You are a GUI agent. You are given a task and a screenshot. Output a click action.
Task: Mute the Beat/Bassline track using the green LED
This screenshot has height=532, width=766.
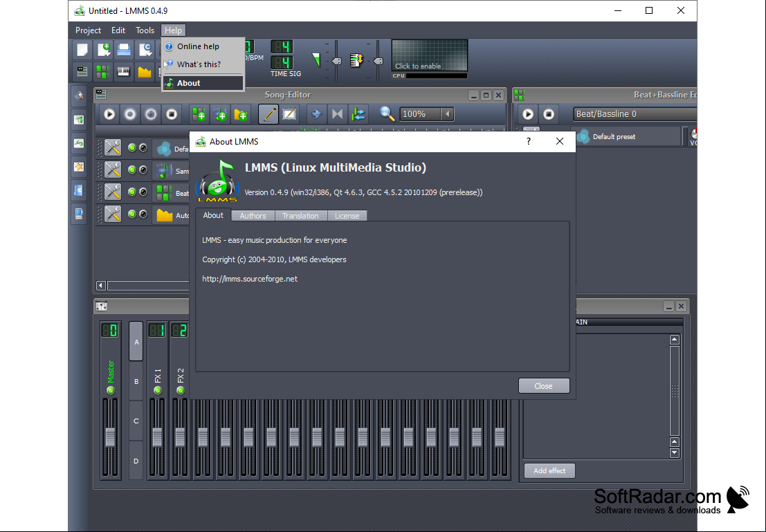132,192
